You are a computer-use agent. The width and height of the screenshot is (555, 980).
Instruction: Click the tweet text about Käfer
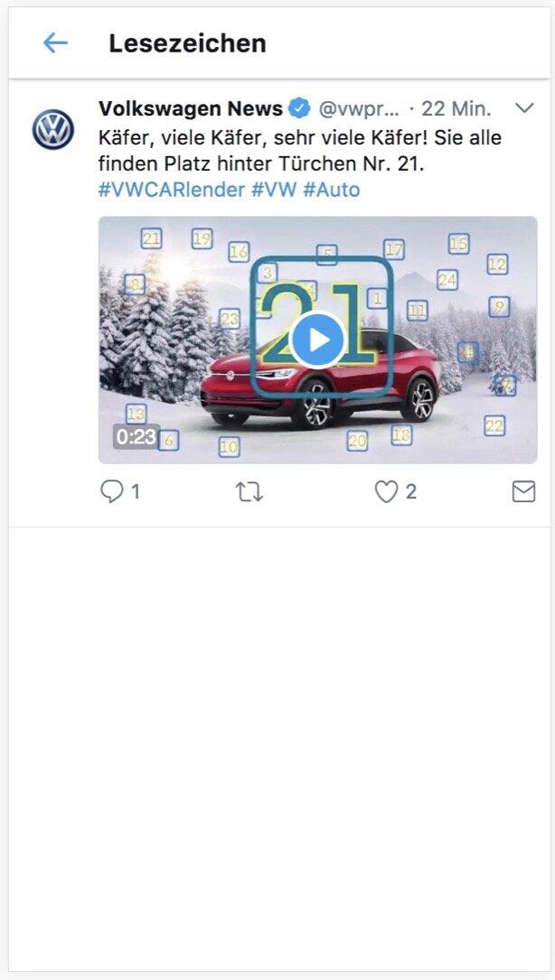click(300, 151)
